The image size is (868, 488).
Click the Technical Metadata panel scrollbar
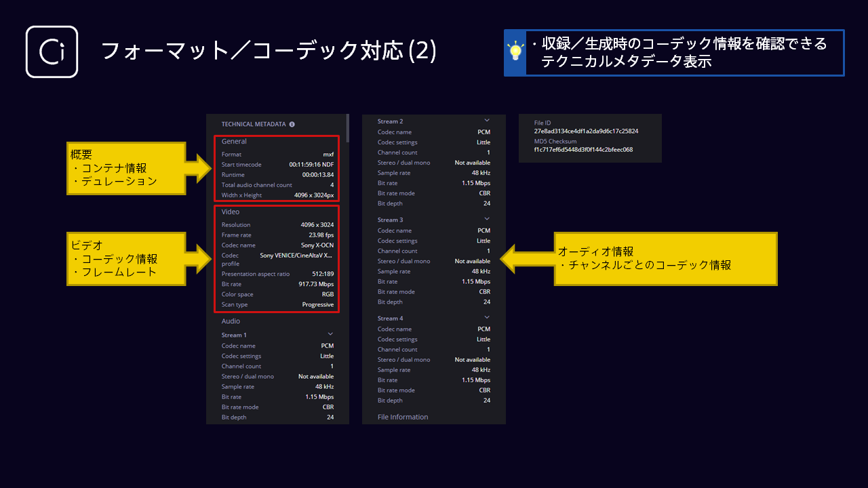(347, 127)
